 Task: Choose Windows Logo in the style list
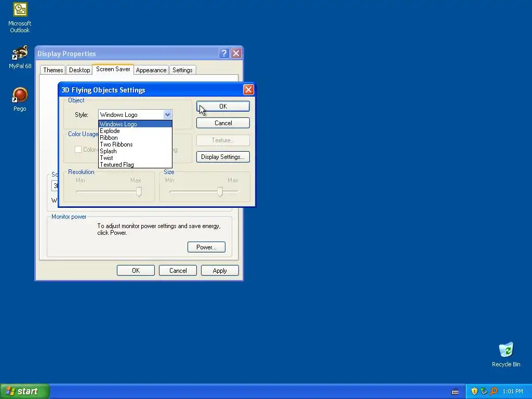(x=136, y=124)
